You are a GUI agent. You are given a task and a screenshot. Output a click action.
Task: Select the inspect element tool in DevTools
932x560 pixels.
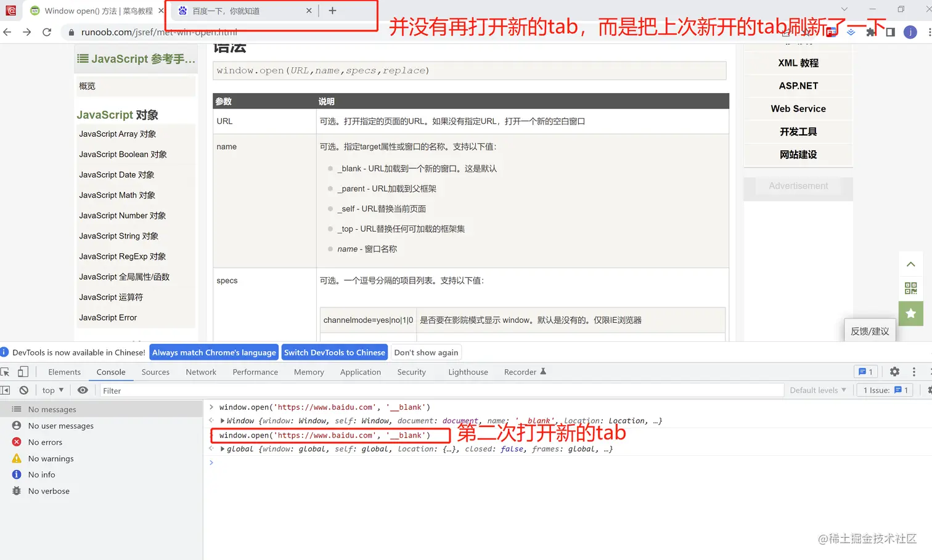pos(5,372)
